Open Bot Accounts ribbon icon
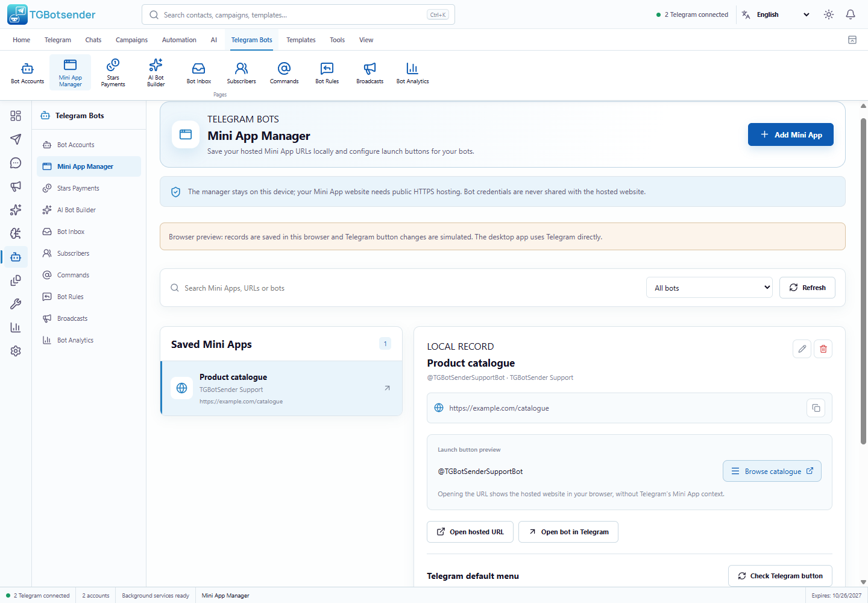 [28, 73]
